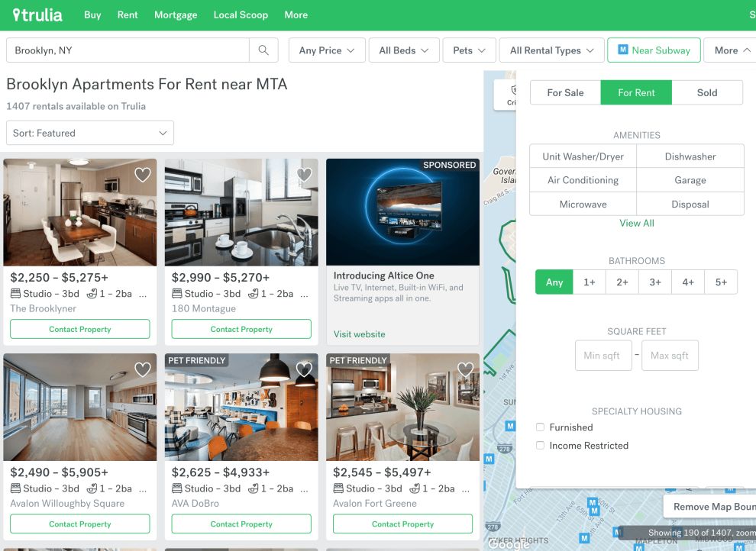The image size is (756, 551).
Task: Click the bed icon on The Brooklyner card
Action: 15,293
